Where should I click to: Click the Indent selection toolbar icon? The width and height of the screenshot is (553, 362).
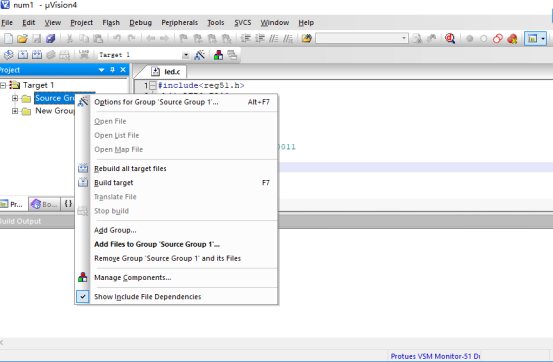click(x=245, y=38)
